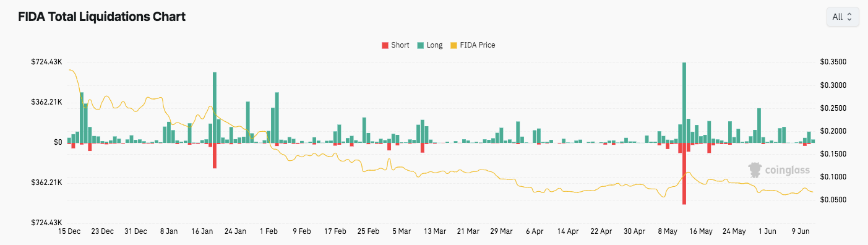Click the green Long legend color swatch

point(420,45)
